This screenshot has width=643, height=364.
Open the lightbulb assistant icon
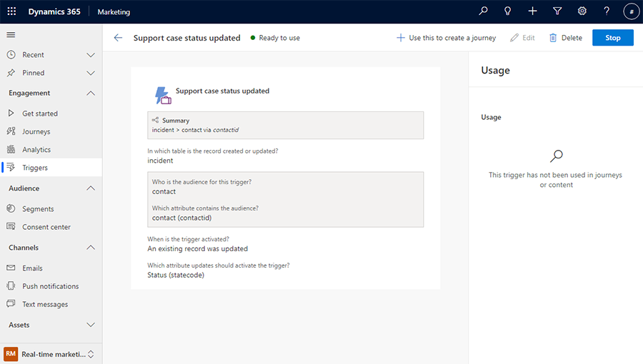tap(508, 11)
